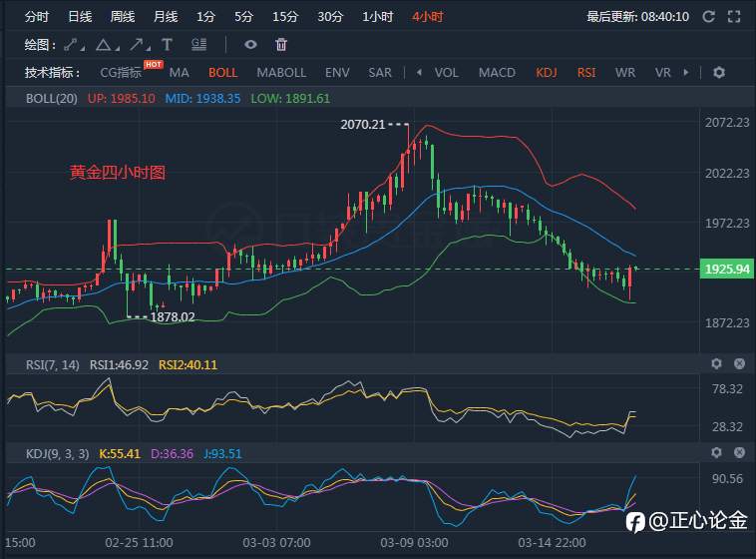Viewport: 756px width, 559px height.
Task: Click the LOW: 1891.61 value
Action: pos(290,99)
